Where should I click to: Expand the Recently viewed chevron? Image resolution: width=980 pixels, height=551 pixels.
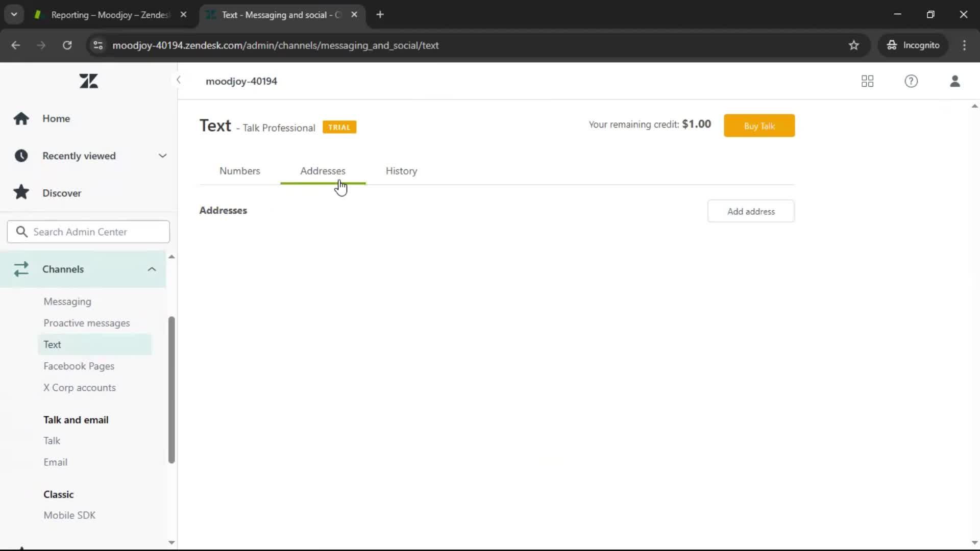(162, 156)
